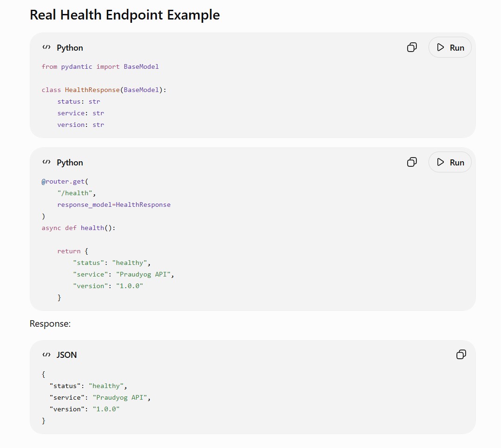Click the async def health() line
Viewport: 501px width, 448px height.
[78, 228]
